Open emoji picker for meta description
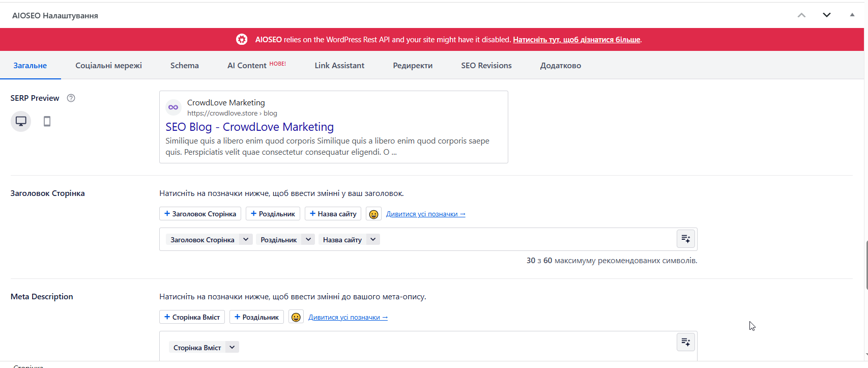The image size is (868, 368). pos(296,318)
